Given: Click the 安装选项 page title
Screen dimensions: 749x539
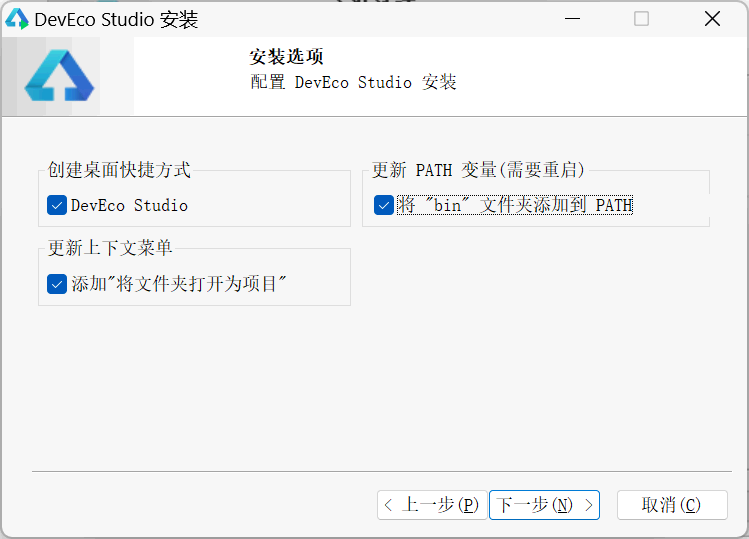Looking at the screenshot, I should coord(286,57).
